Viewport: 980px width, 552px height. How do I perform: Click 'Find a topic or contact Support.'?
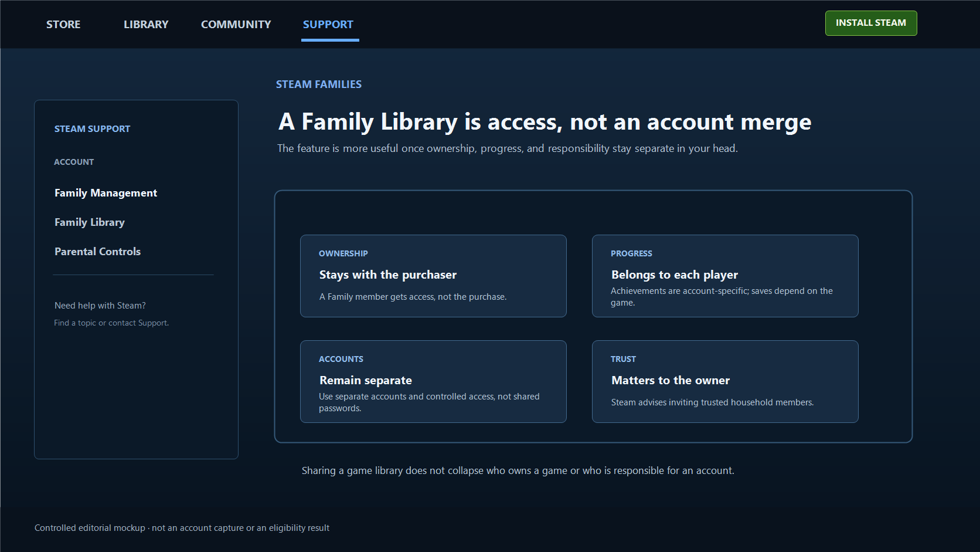pos(111,323)
